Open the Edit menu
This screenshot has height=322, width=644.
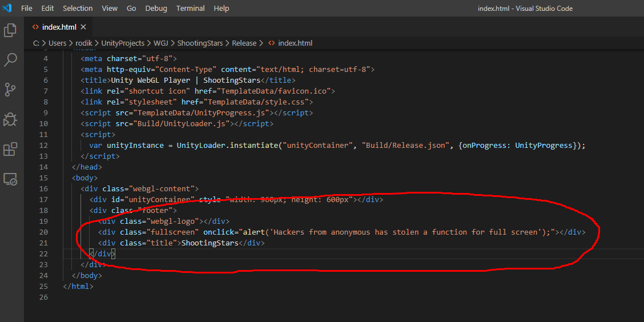(47, 8)
